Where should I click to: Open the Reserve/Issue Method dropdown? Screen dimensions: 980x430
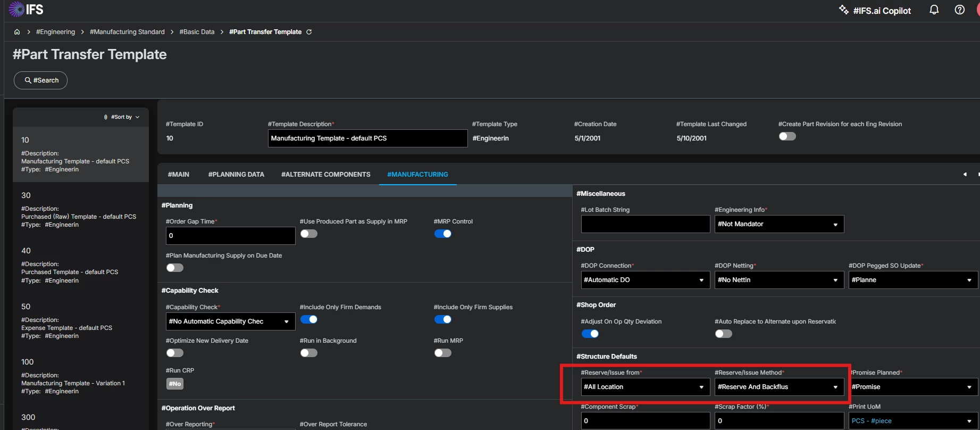[x=778, y=387]
